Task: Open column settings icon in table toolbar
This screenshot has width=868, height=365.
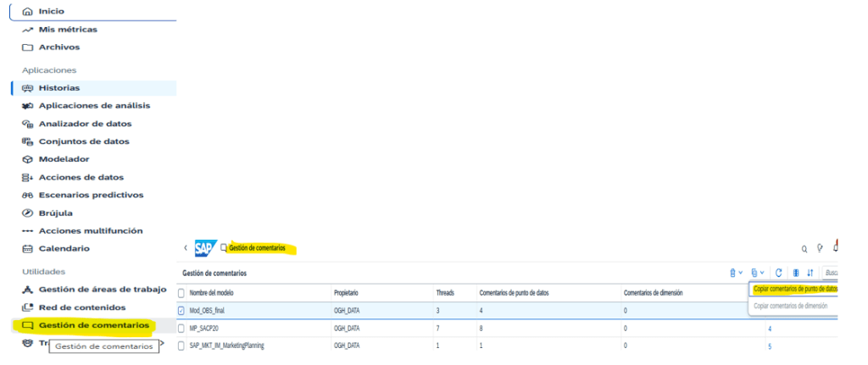Action: click(795, 273)
